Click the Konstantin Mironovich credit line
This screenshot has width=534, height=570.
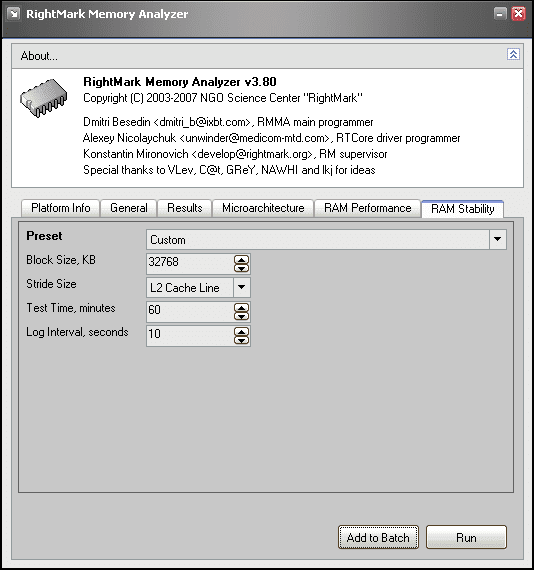pyautogui.click(x=235, y=154)
